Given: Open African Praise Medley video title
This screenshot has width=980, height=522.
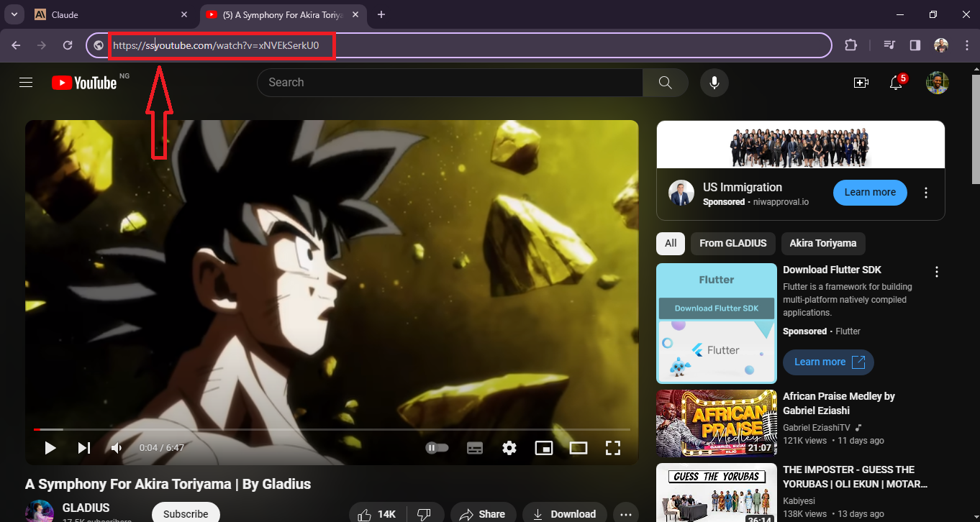Looking at the screenshot, I should (839, 403).
